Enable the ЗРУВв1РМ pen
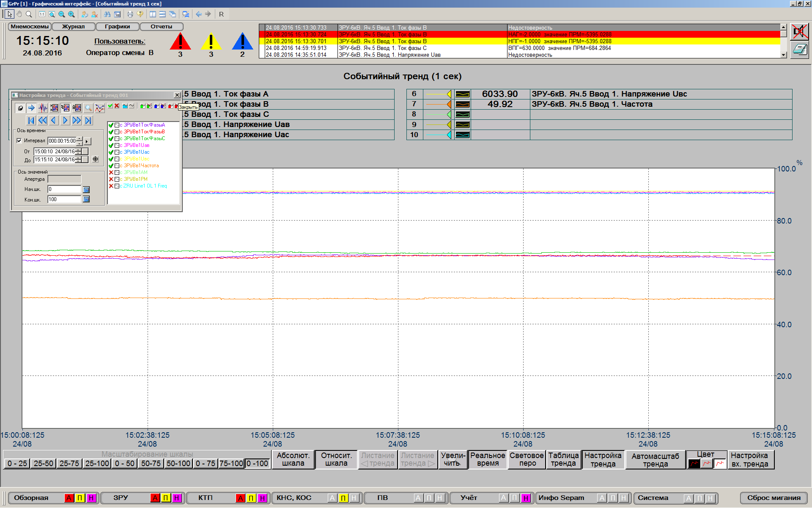Screen dimensions: 812x508 [x=111, y=179]
